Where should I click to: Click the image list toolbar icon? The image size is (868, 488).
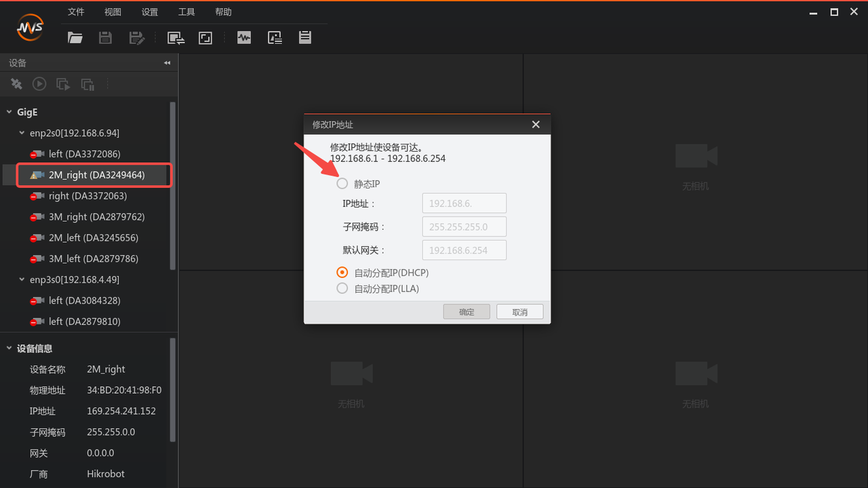click(x=275, y=38)
